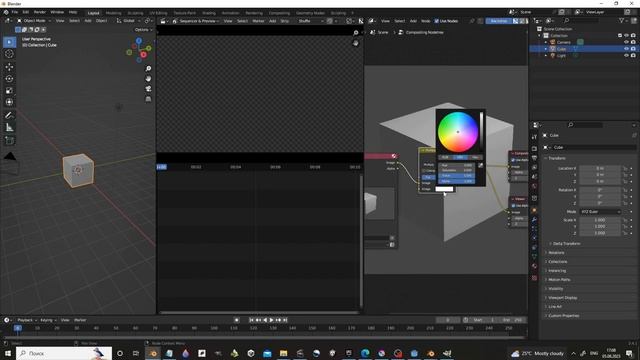Click the color wheel in the picker
Viewport: 640px width, 360px height.
[x=458, y=132]
